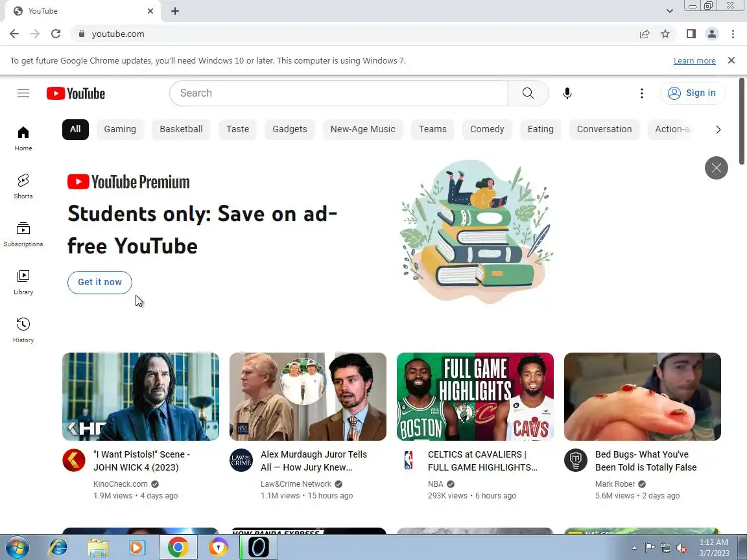Show more category chips with right arrow
This screenshot has height=560, width=747.
[x=718, y=130]
